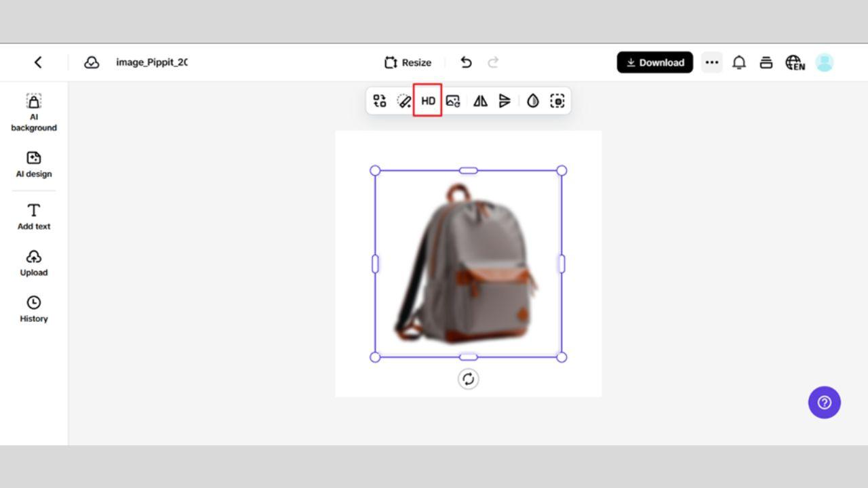The width and height of the screenshot is (868, 488).
Task: Open the opacity droplet setting
Action: pyautogui.click(x=533, y=101)
